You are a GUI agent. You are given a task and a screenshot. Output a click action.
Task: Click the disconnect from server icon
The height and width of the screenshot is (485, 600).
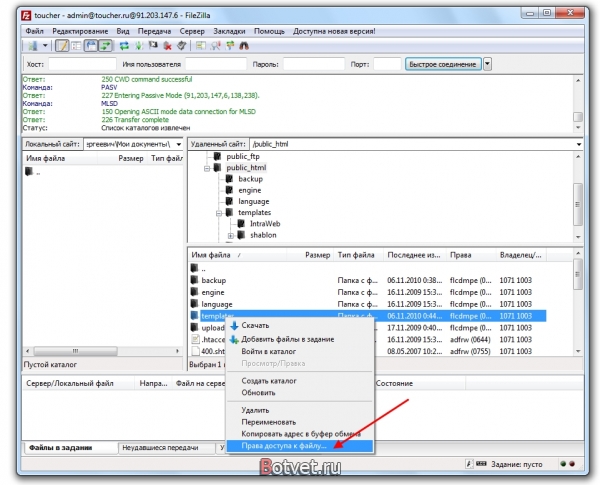point(167,46)
